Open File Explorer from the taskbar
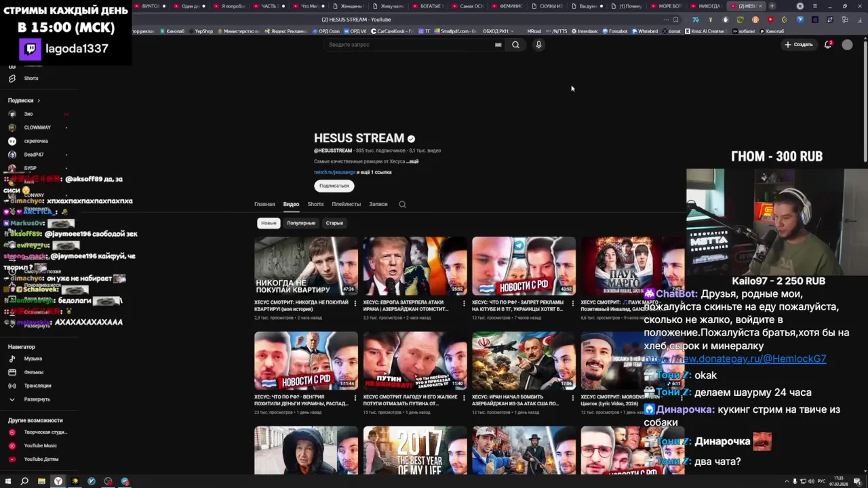The image size is (868, 488). 41,481
